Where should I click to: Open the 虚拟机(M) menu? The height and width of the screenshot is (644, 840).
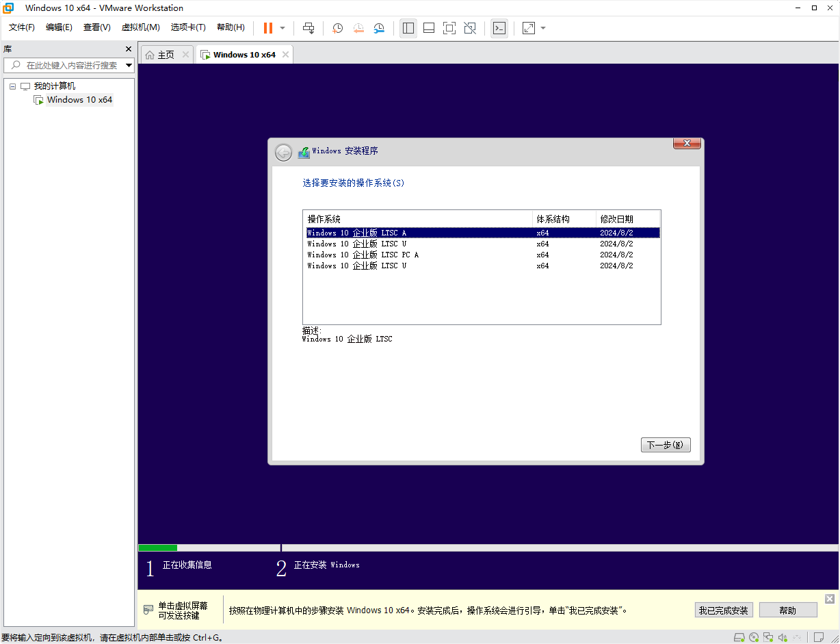pos(140,27)
